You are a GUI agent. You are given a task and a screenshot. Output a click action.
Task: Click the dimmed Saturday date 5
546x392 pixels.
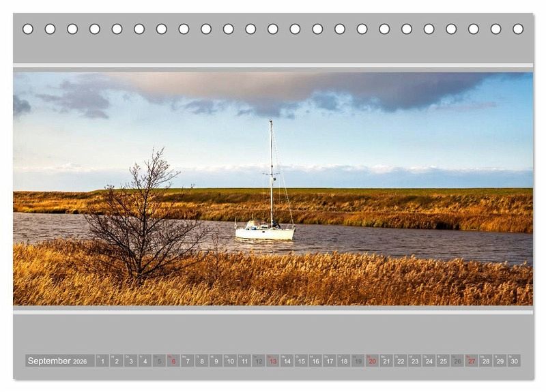159,361
